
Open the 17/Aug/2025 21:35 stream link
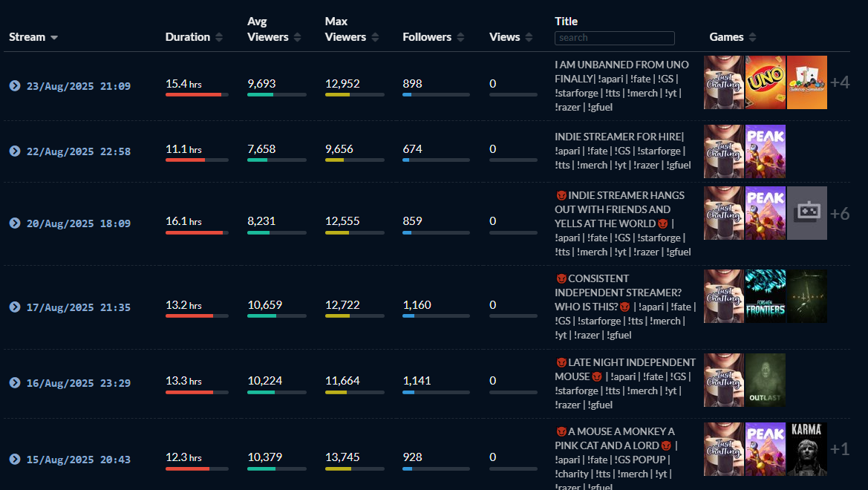(x=79, y=307)
